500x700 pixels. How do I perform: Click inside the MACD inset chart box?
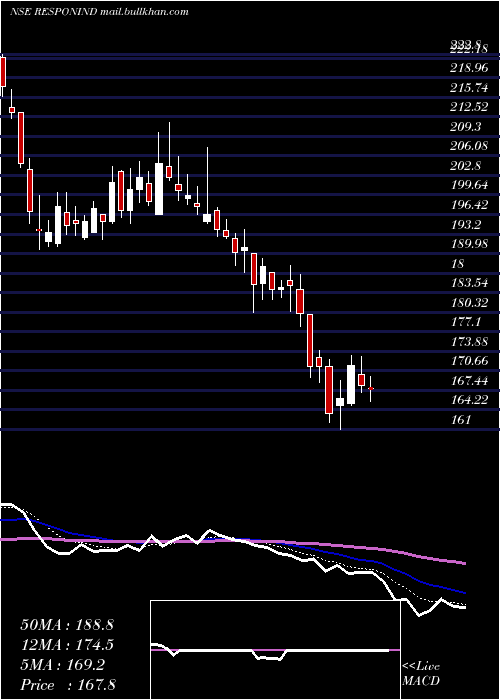[275, 650]
